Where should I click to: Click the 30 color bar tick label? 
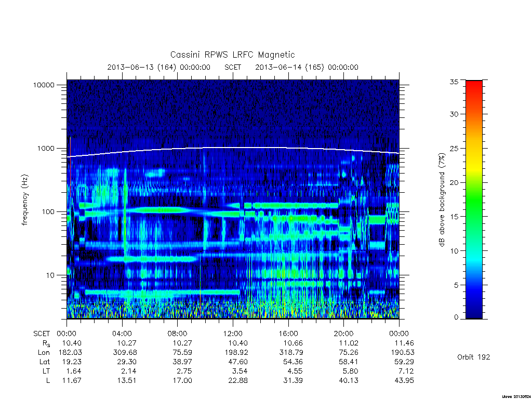tap(454, 114)
